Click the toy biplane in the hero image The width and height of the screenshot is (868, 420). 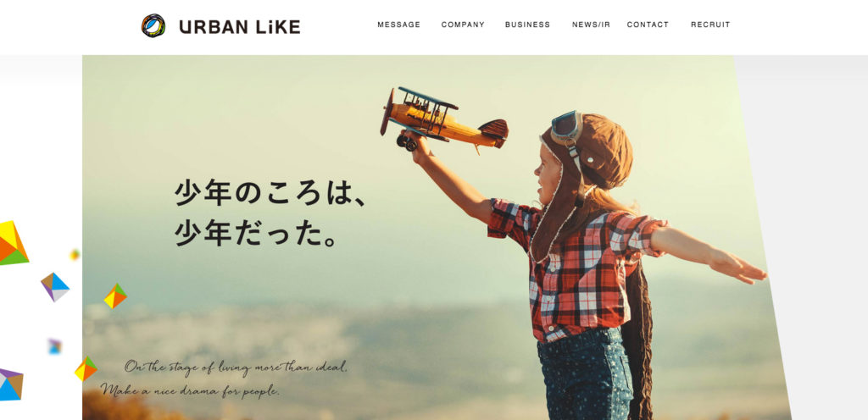click(x=443, y=119)
